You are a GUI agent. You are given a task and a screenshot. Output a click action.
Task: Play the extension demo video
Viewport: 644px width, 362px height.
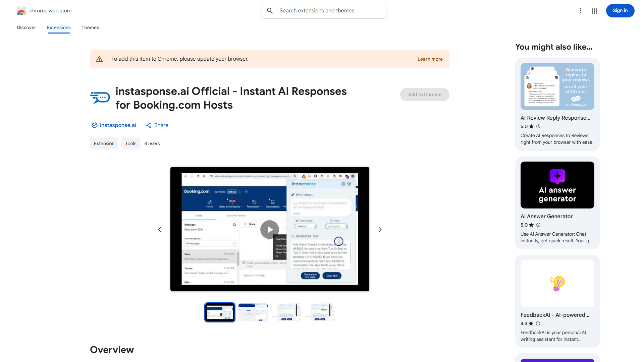tap(269, 229)
